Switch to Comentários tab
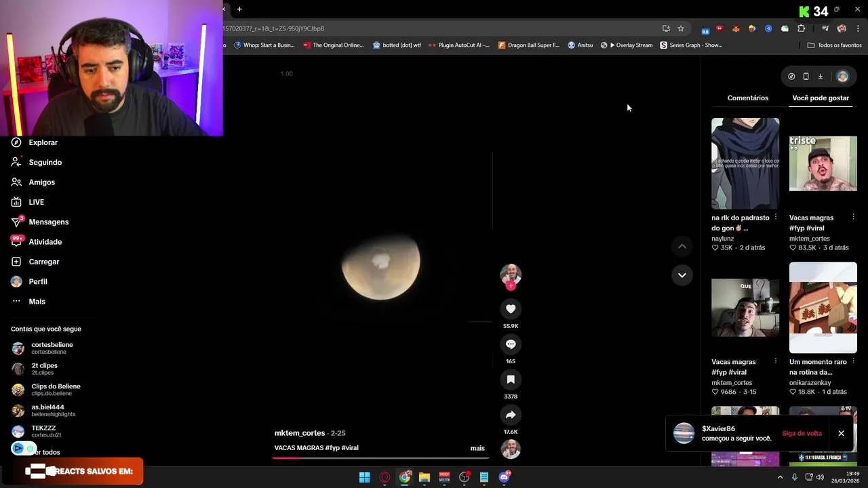This screenshot has width=868, height=488. coord(748,98)
